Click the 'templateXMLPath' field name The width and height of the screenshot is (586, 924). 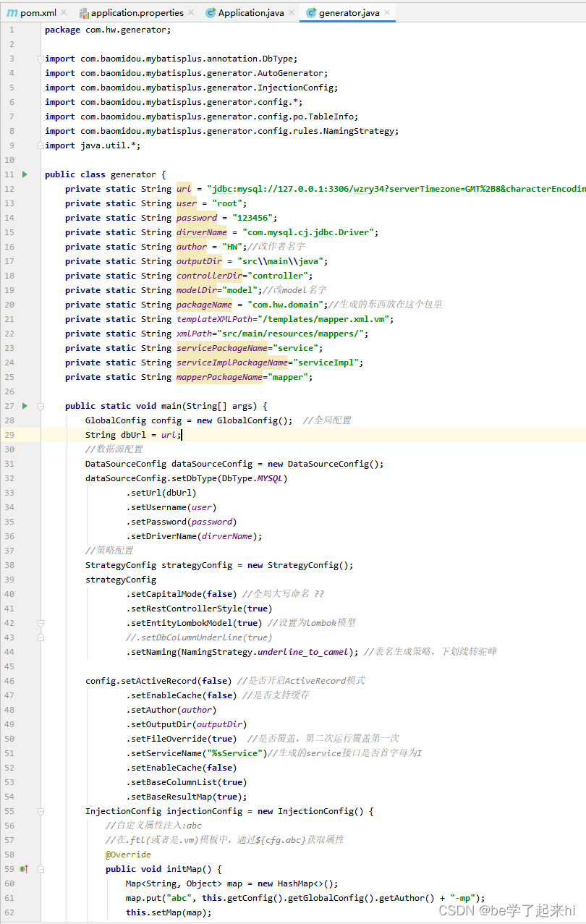pos(214,319)
